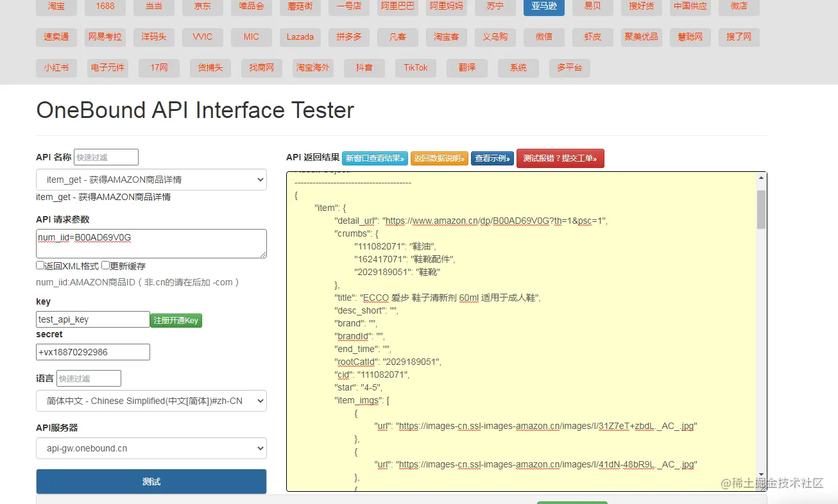
Task: Focus the key input containing test_api_key
Action: pyautogui.click(x=93, y=319)
